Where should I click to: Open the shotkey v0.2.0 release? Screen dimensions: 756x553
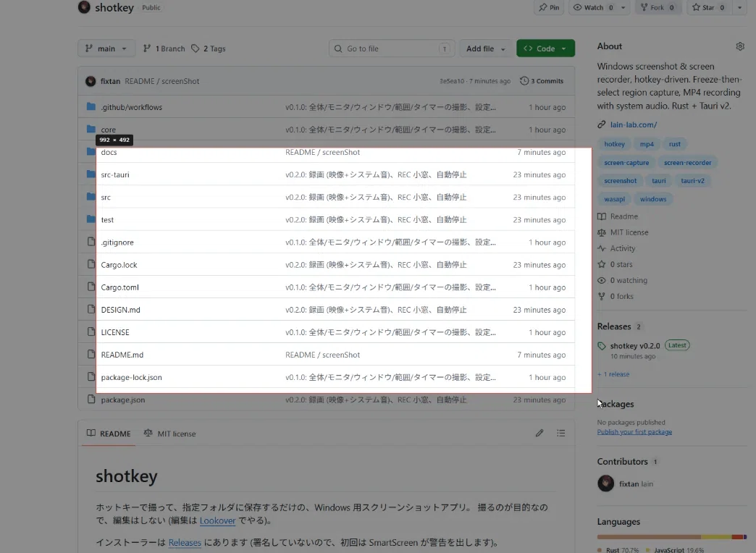(x=635, y=346)
